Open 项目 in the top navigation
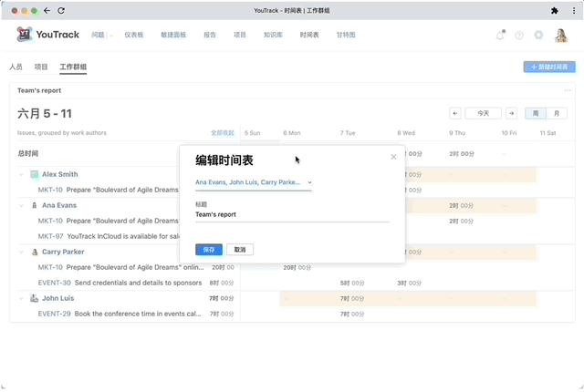 tap(240, 35)
